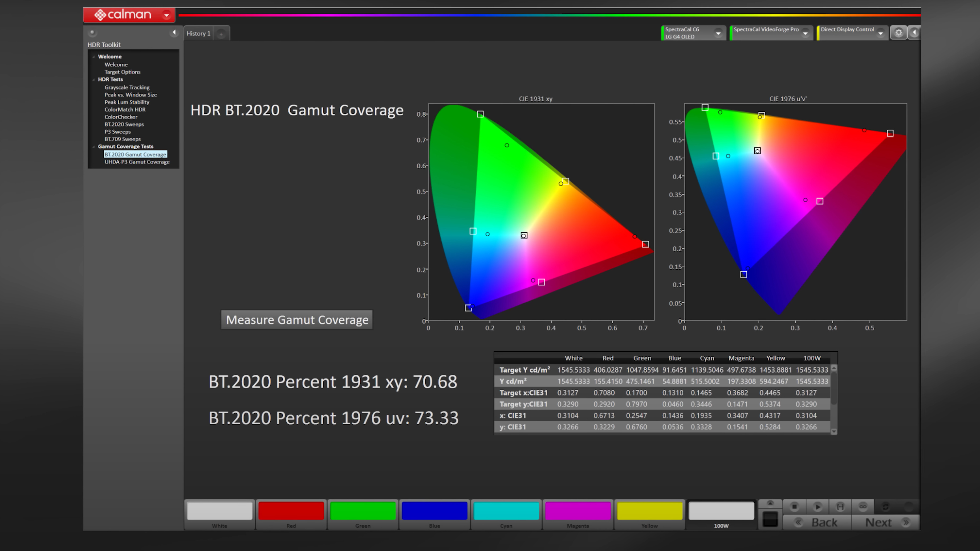Click the History 1 tab
980x551 pixels.
198,33
